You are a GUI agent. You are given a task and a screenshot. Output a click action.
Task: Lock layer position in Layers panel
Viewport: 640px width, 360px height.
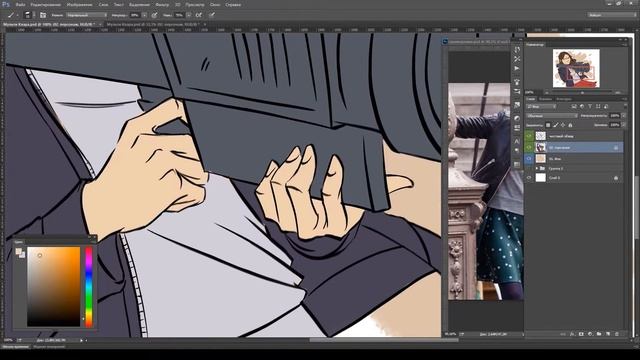tap(563, 125)
